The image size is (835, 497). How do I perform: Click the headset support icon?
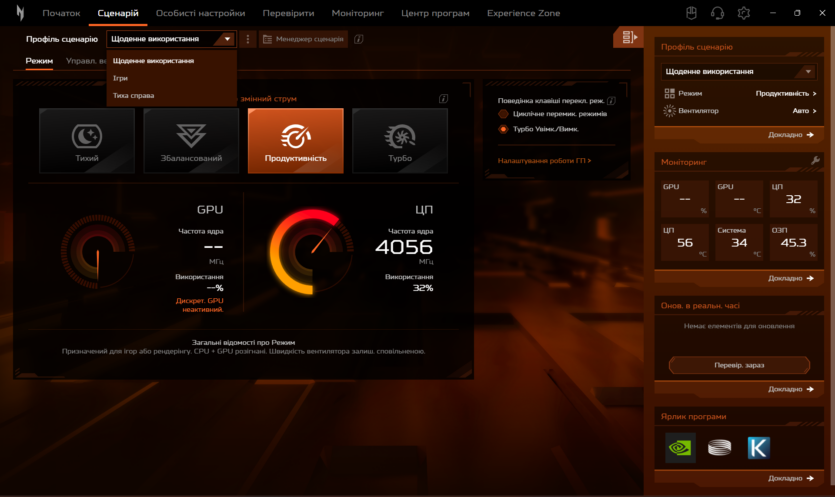coord(717,13)
